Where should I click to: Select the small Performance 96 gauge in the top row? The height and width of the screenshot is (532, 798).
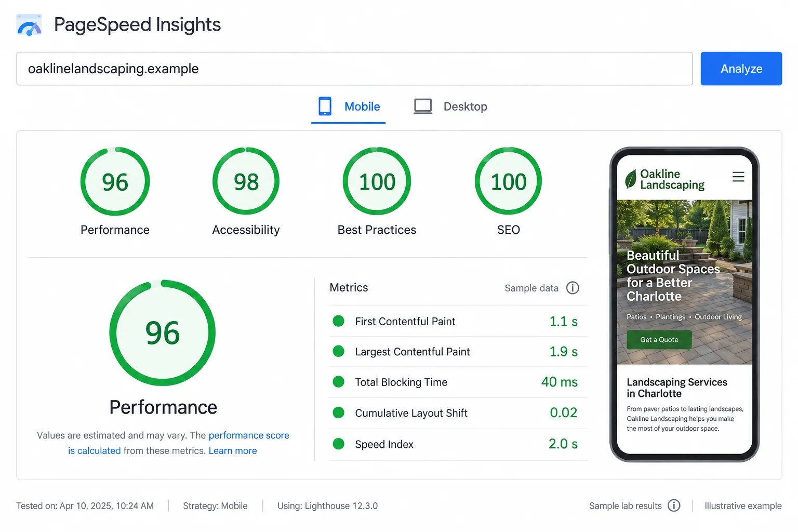point(115,181)
